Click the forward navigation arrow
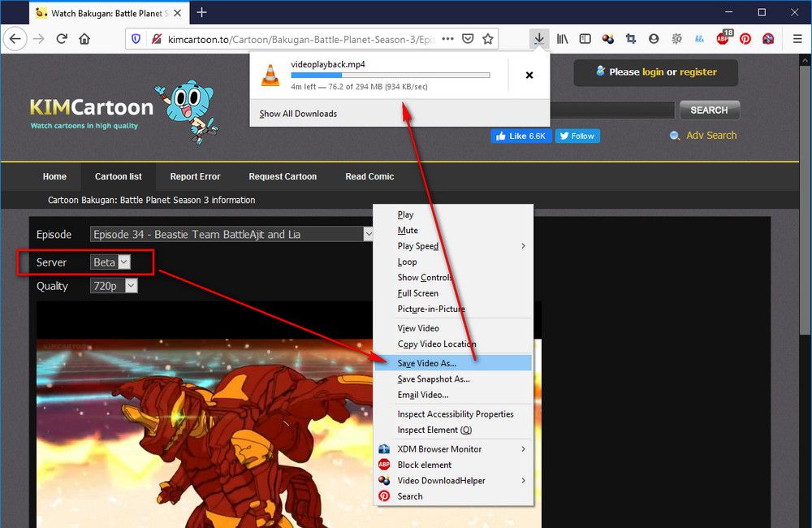The width and height of the screenshot is (812, 528). pyautogui.click(x=39, y=39)
